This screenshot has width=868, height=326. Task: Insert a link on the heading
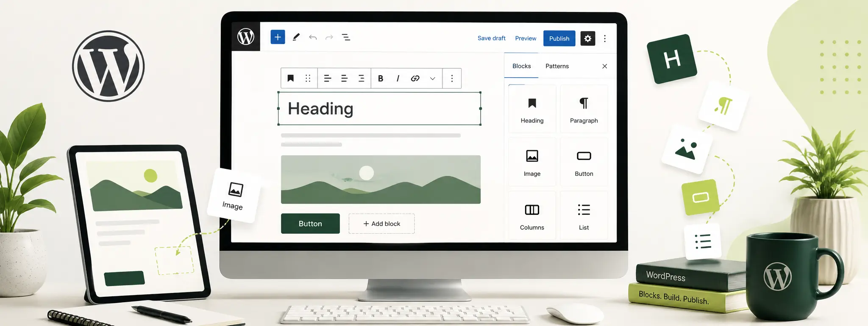(415, 78)
